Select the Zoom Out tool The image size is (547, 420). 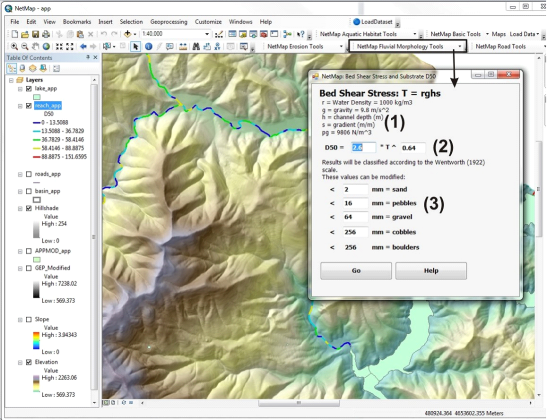[24, 46]
